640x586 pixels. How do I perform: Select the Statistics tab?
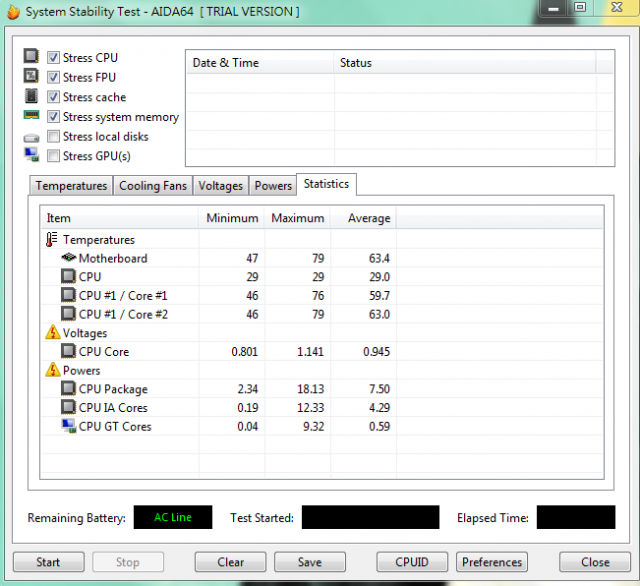[326, 184]
